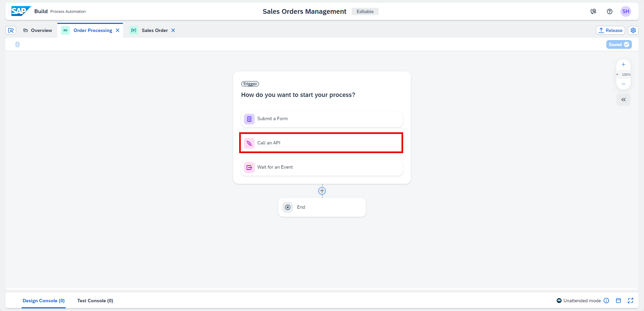Select the Submit a Form trigger
This screenshot has width=644, height=311.
[x=322, y=119]
